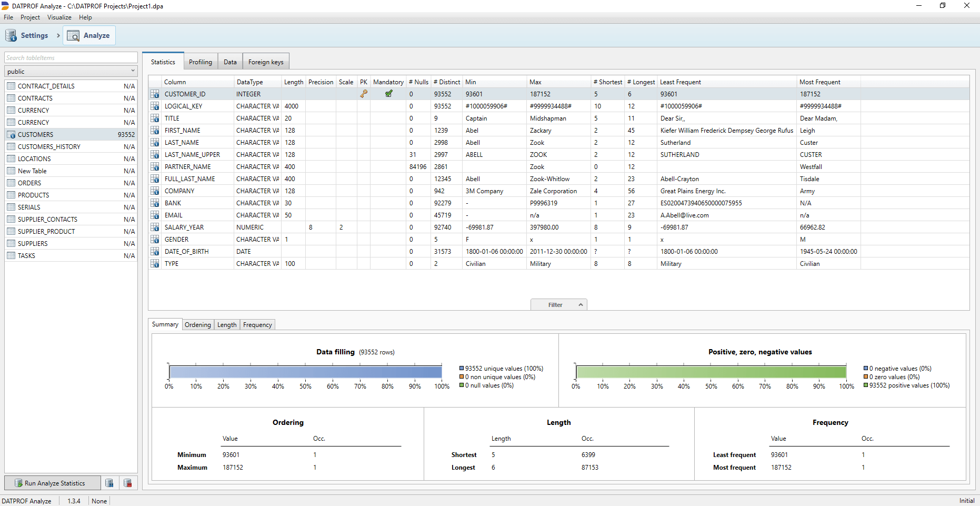Select the Statistics tab

163,62
